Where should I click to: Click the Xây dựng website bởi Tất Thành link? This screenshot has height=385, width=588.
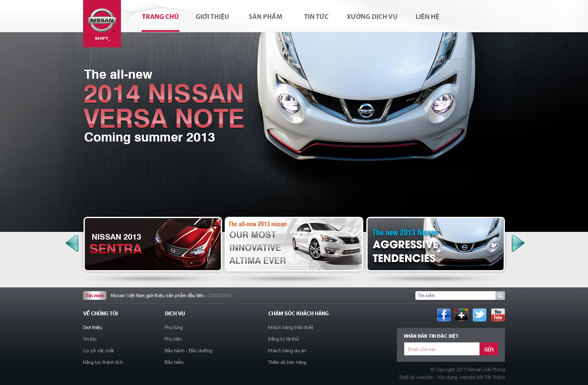point(471,377)
